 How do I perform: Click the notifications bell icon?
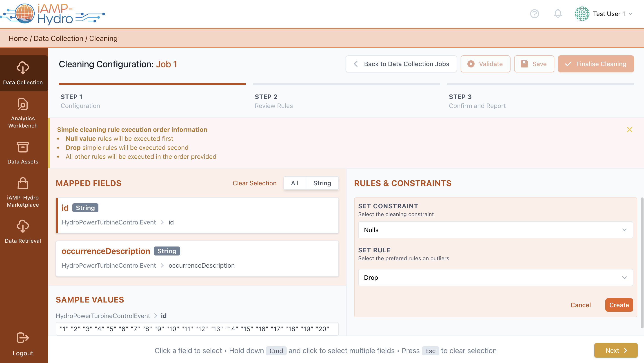(x=557, y=14)
